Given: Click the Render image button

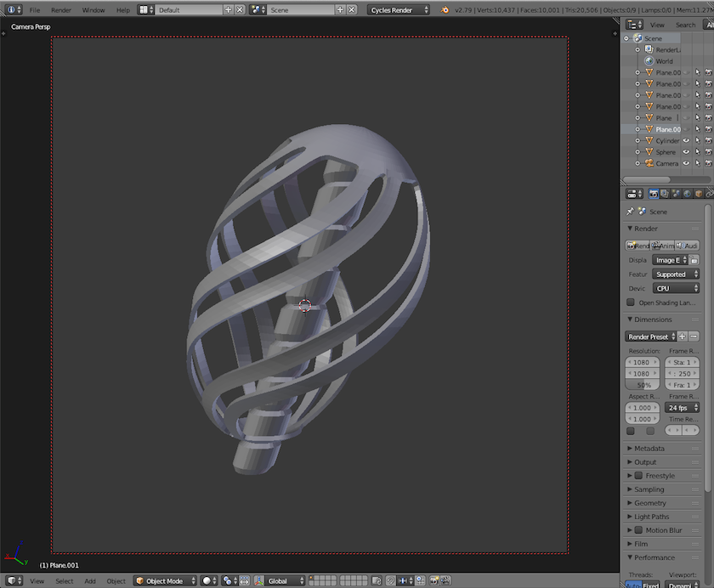Looking at the screenshot, I should click(x=638, y=246).
